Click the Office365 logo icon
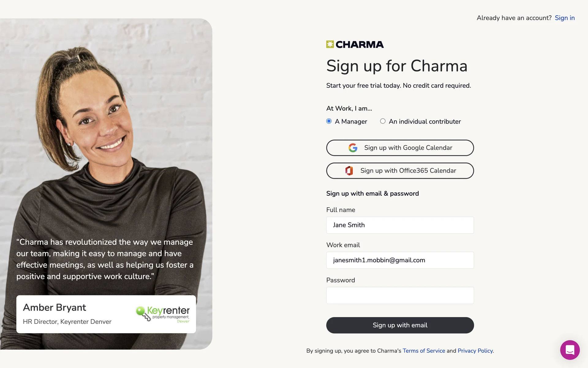This screenshot has height=368, width=588. 349,171
